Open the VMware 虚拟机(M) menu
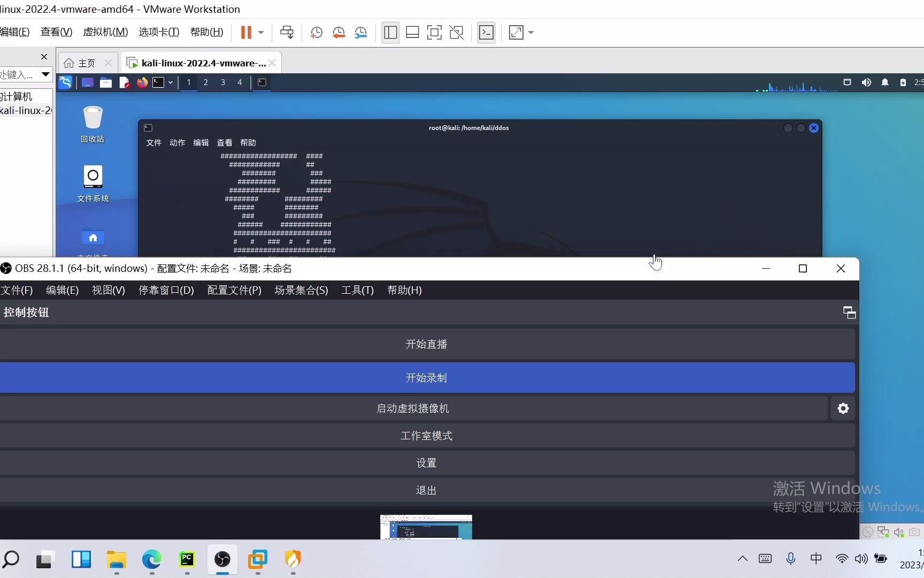Screen dimensions: 924x578 [x=105, y=32]
